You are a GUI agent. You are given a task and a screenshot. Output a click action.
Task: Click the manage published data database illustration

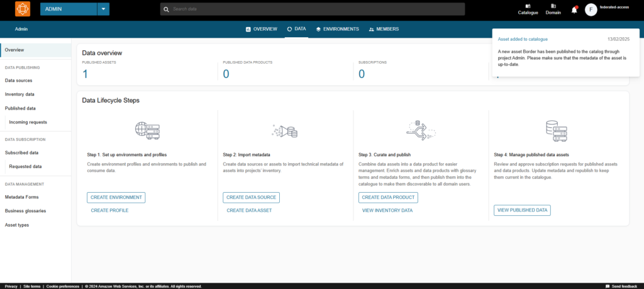click(x=557, y=130)
